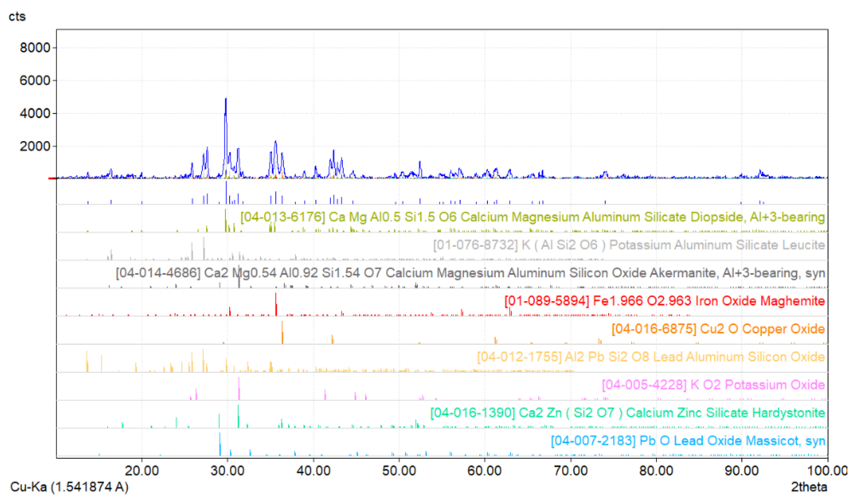Image resolution: width=854 pixels, height=504 pixels.
Task: Click the 50.00 x-axis tick label
Action: (399, 471)
